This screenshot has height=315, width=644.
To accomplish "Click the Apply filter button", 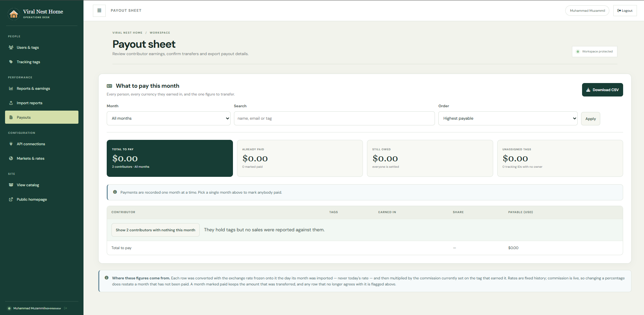I will point(590,119).
